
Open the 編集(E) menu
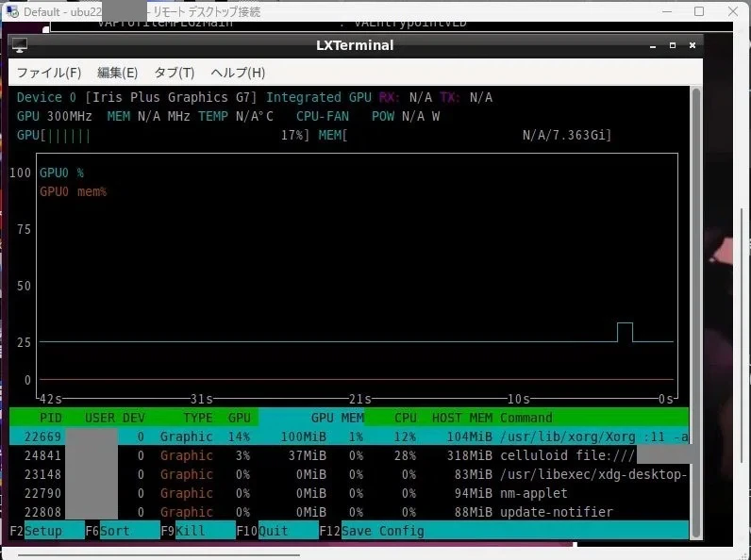117,73
